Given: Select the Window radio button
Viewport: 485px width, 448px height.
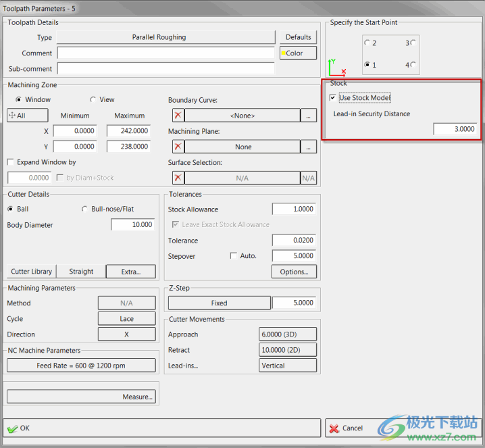Looking at the screenshot, I should (x=18, y=99).
